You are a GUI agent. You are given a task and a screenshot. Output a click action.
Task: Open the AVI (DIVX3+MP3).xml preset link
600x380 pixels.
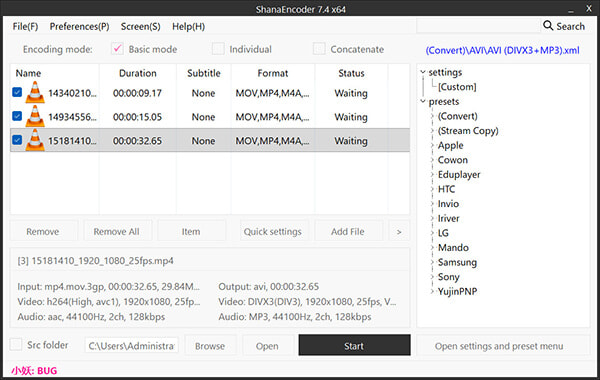[x=502, y=50]
